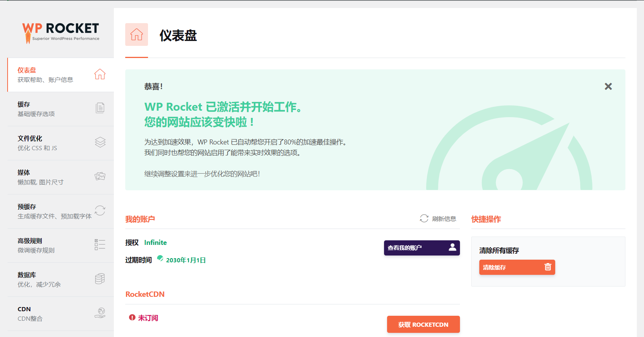The height and width of the screenshot is (337, 644).
Task: Click the red warning icon beside 未订阅
Action: click(x=132, y=317)
